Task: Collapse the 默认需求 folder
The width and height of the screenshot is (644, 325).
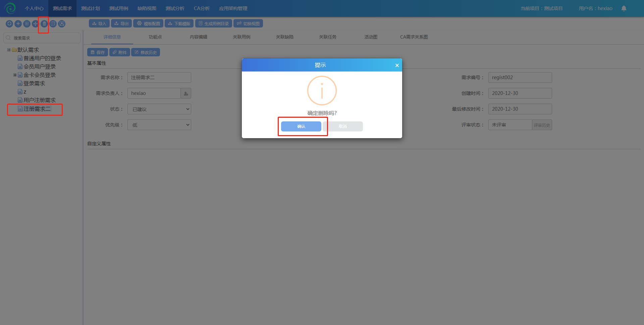Action: (x=9, y=50)
